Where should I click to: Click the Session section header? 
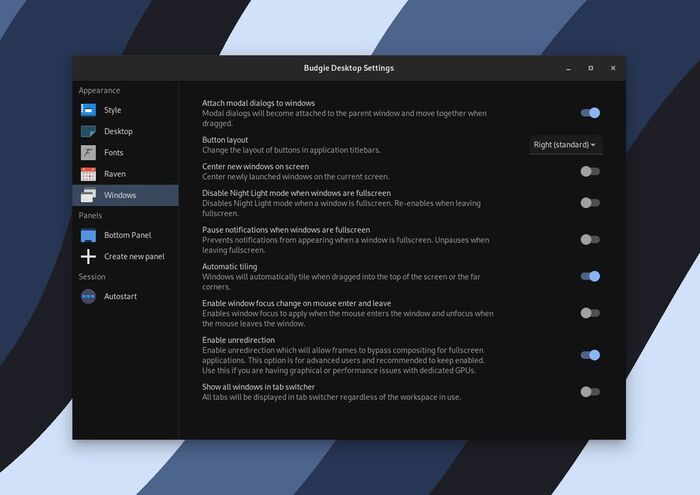pyautogui.click(x=92, y=277)
